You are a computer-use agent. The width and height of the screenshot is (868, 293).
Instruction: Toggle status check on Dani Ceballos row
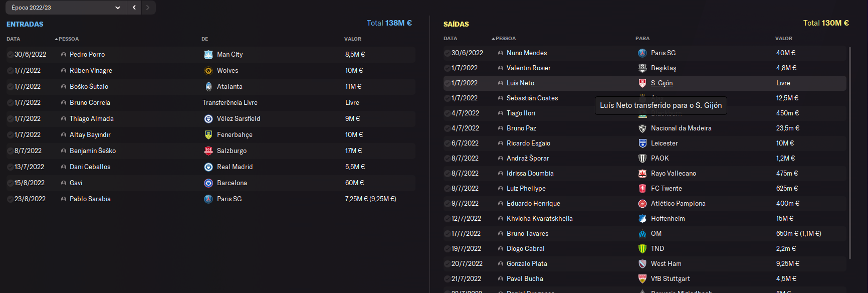10,167
